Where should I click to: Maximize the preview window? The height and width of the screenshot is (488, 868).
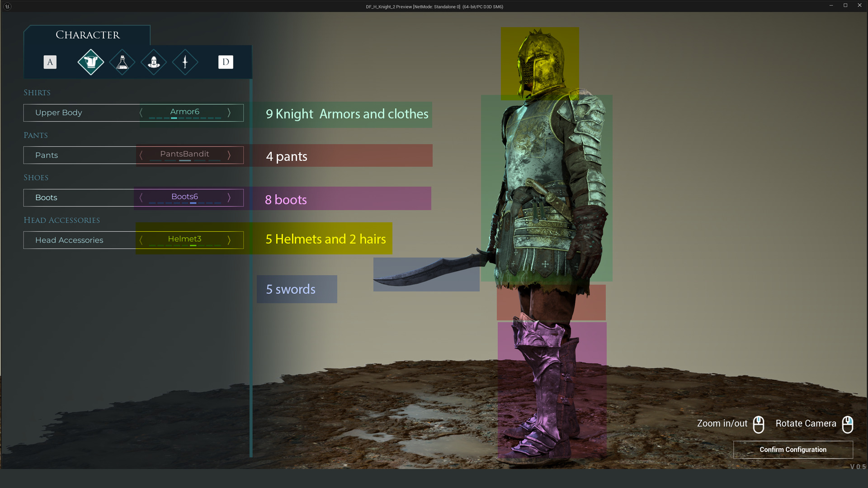845,5
